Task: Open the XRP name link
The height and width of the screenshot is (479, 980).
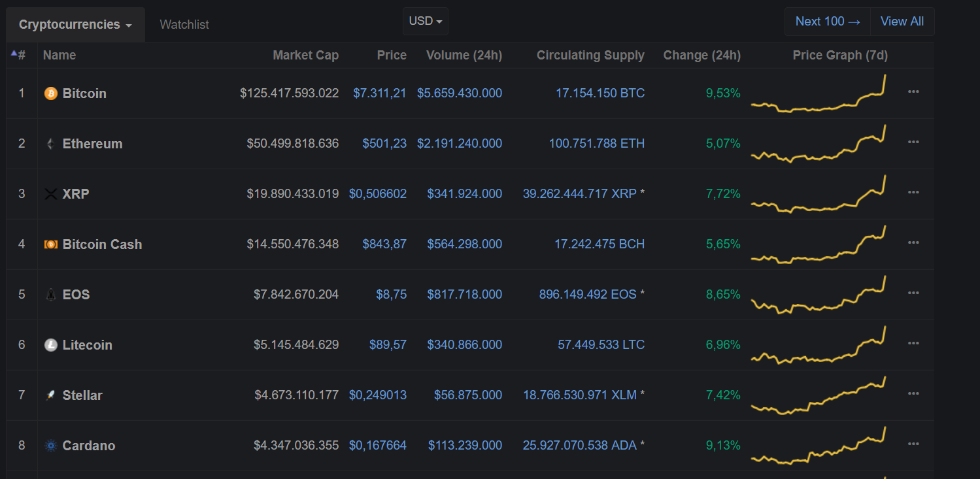Action: (x=76, y=194)
